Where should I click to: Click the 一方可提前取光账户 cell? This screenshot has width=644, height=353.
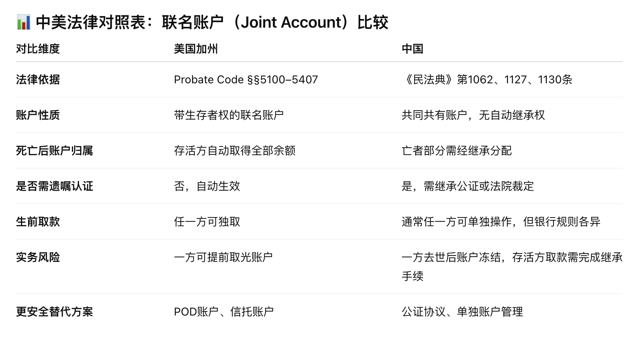tap(223, 257)
